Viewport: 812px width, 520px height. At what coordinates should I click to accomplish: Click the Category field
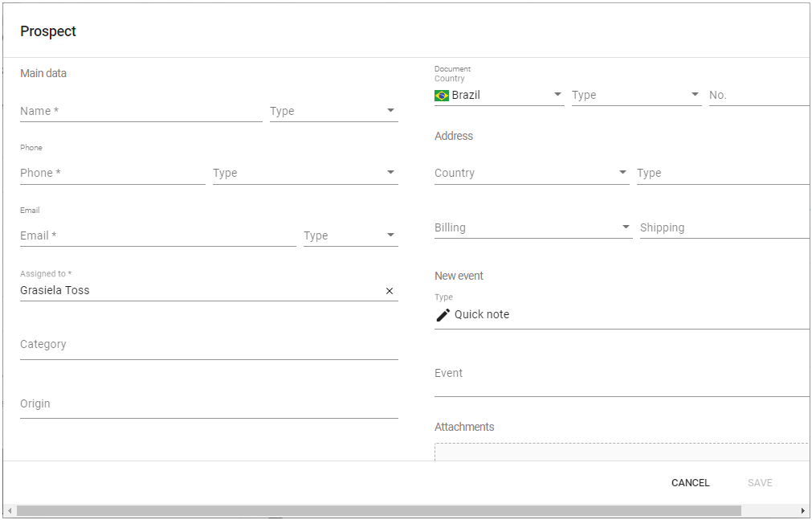coord(209,345)
